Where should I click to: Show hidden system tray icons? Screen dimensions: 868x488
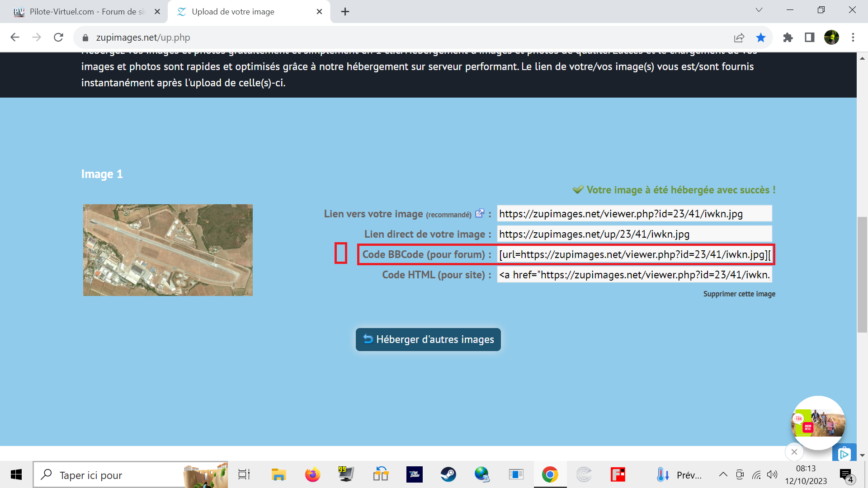tap(723, 474)
